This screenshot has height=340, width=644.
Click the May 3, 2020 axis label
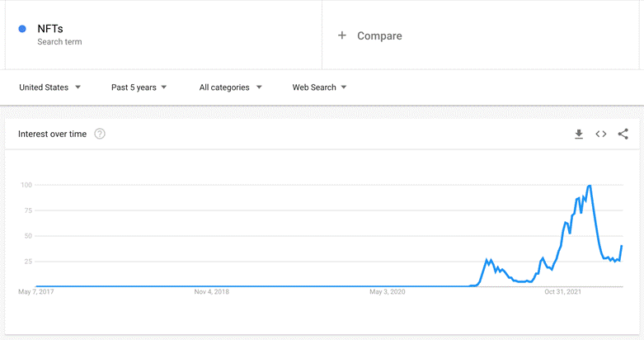(388, 291)
